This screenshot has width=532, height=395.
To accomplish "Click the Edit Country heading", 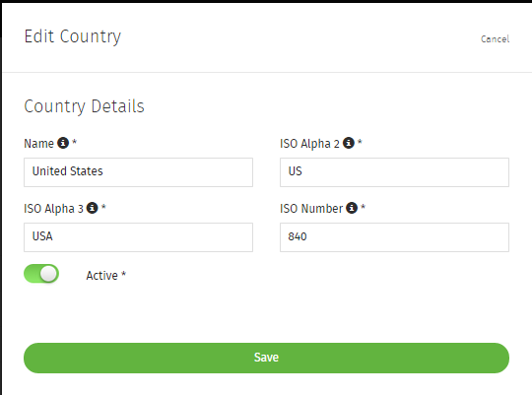I will [x=73, y=36].
